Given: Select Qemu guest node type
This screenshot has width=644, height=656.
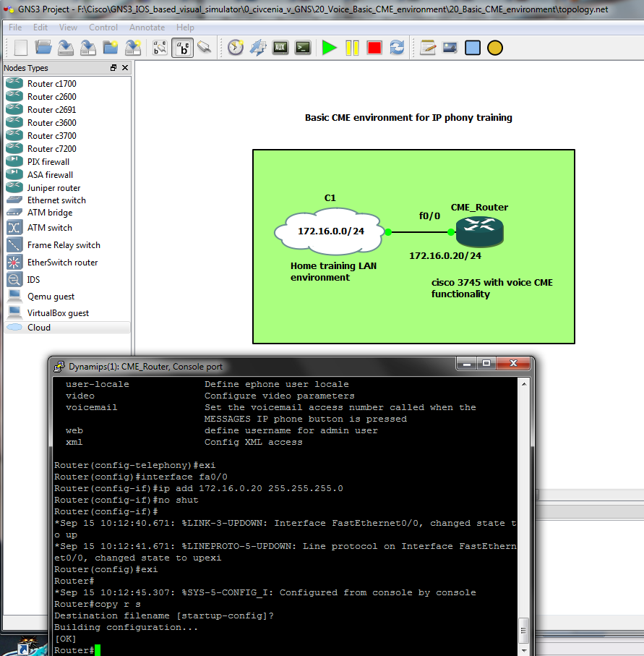Looking at the screenshot, I should click(x=67, y=297).
